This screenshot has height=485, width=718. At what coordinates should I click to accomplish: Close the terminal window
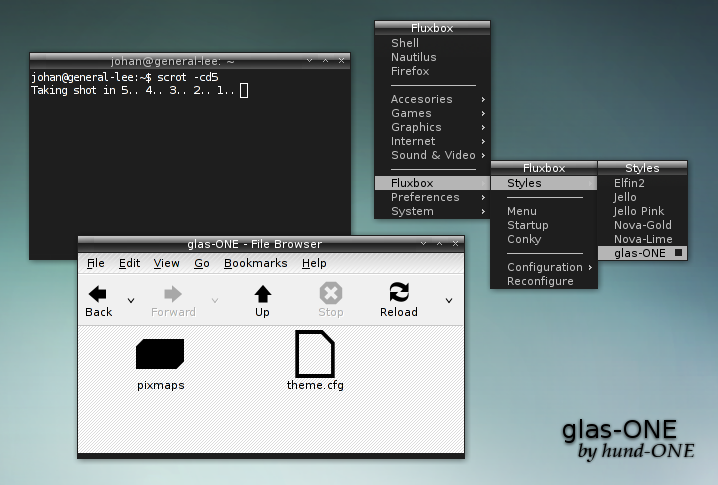coord(341,60)
